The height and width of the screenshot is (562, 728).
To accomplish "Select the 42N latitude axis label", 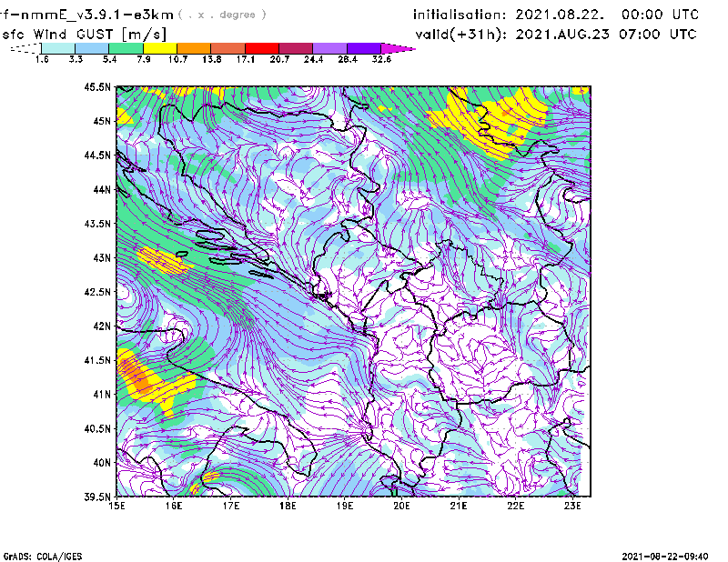I will 100,326.
